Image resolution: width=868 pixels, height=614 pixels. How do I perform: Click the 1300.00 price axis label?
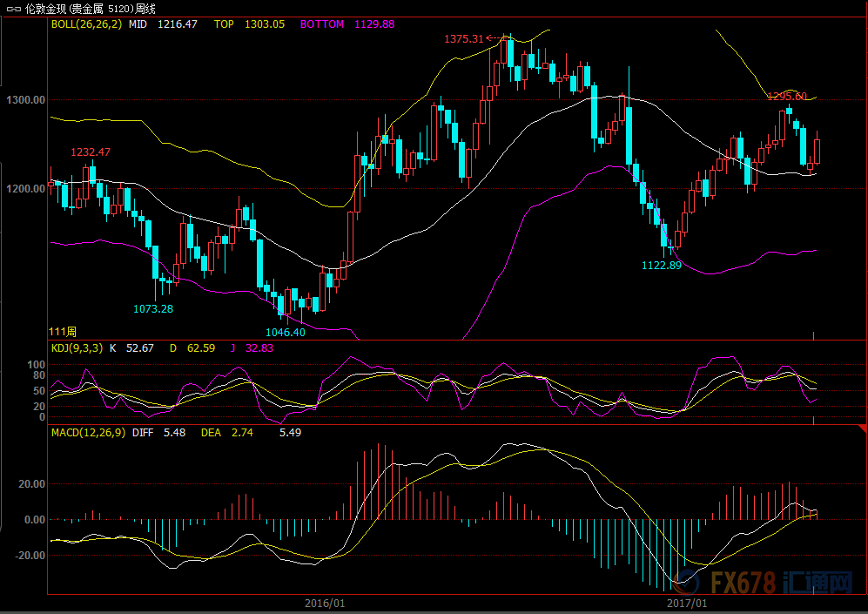(x=25, y=101)
